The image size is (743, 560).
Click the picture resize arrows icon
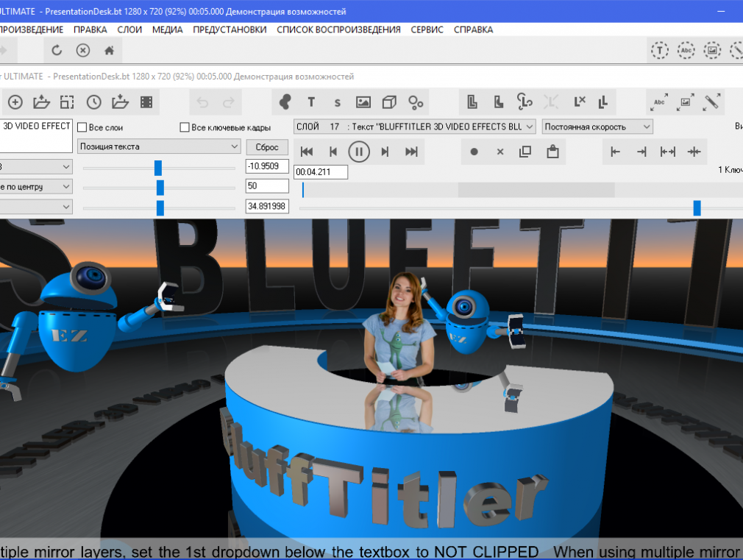coord(686,102)
